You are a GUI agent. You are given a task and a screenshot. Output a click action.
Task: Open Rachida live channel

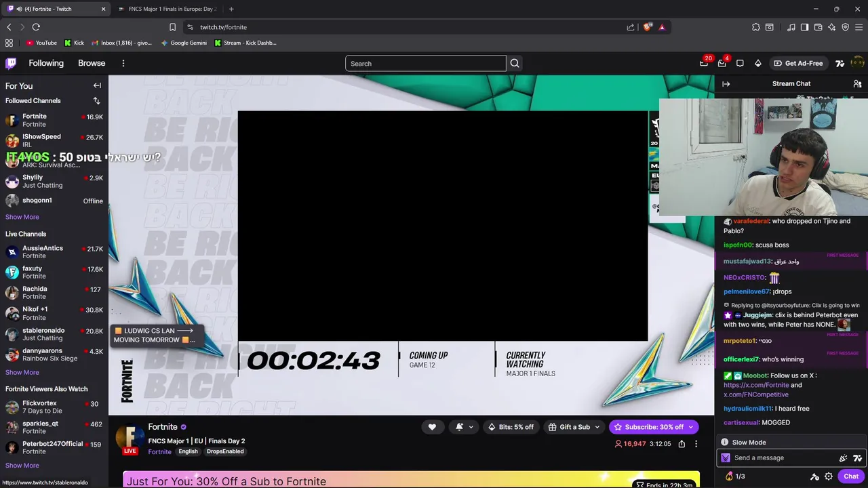click(54, 292)
